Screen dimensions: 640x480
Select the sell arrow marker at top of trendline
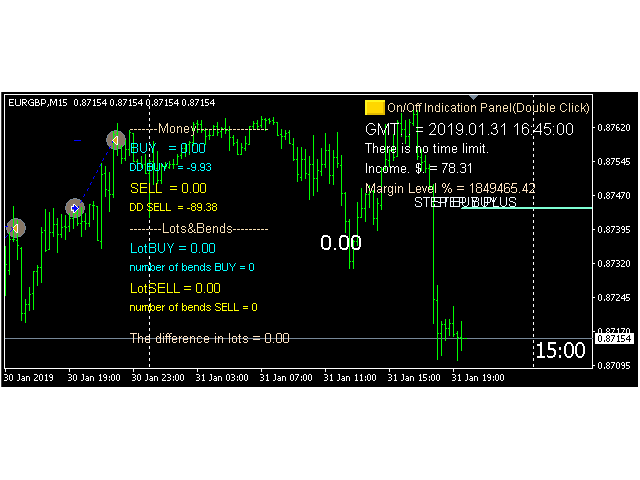(x=116, y=140)
